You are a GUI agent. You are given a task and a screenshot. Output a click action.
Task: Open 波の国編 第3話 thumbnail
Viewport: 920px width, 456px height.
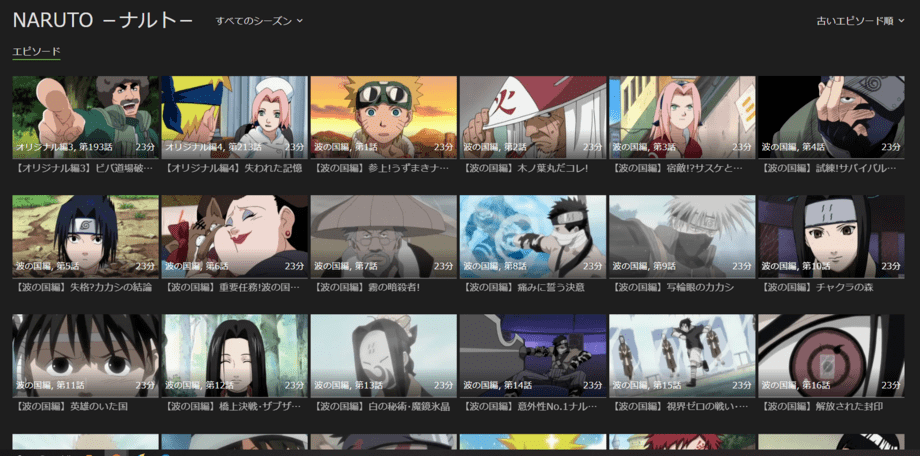(x=682, y=117)
